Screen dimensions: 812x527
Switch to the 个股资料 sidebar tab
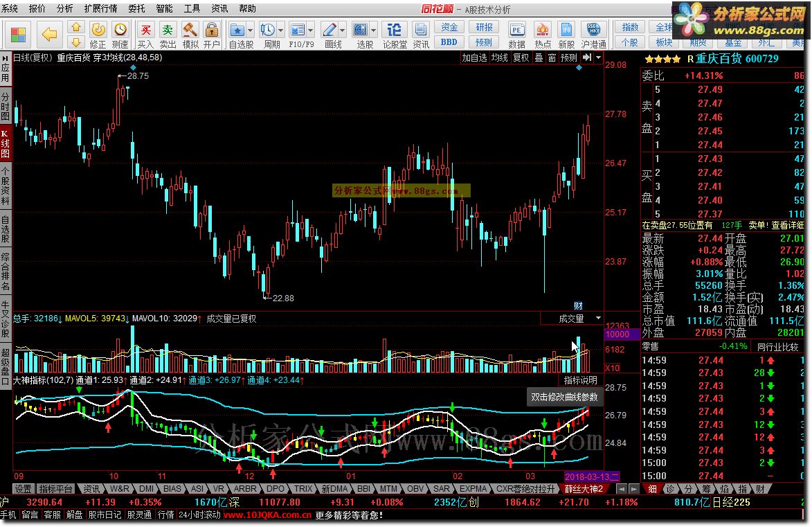[x=5, y=186]
